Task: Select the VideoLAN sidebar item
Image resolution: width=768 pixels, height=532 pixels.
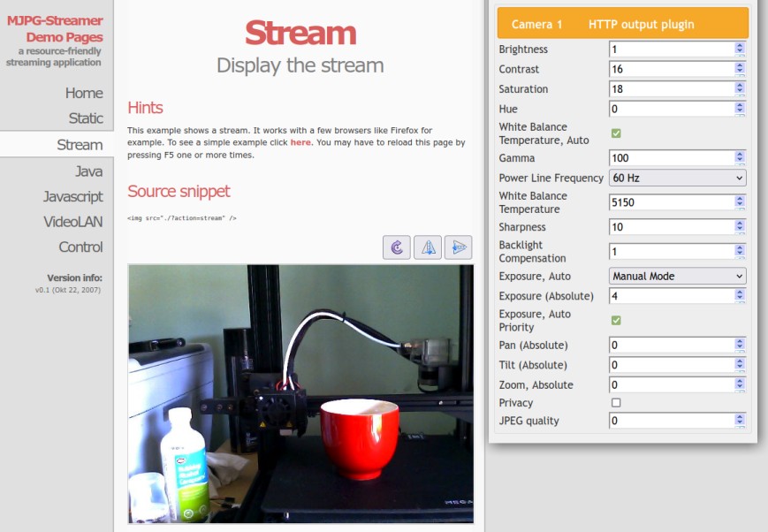Action: [73, 222]
